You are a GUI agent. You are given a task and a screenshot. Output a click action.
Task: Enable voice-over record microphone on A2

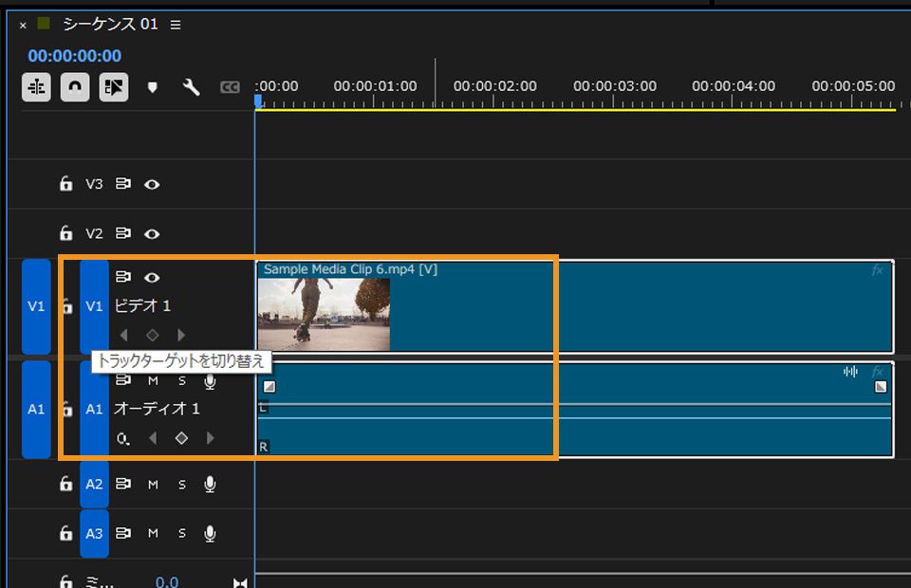pos(210,484)
